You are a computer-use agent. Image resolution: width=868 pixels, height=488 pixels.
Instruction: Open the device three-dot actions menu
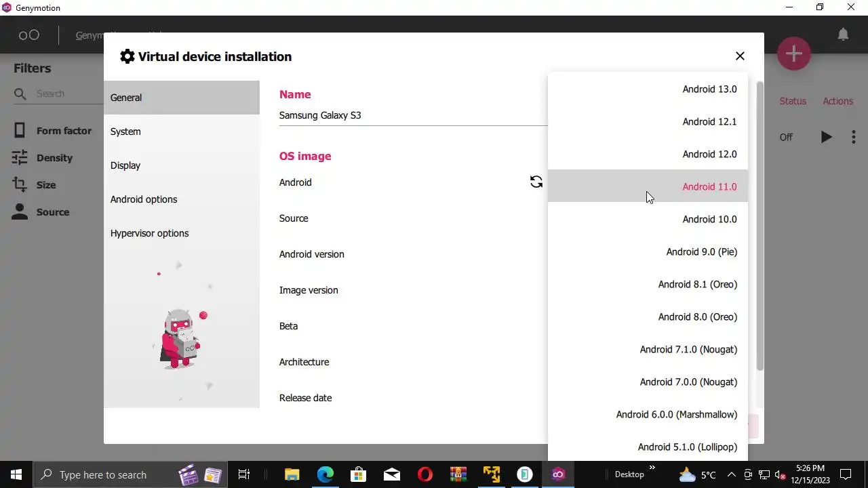(x=853, y=137)
